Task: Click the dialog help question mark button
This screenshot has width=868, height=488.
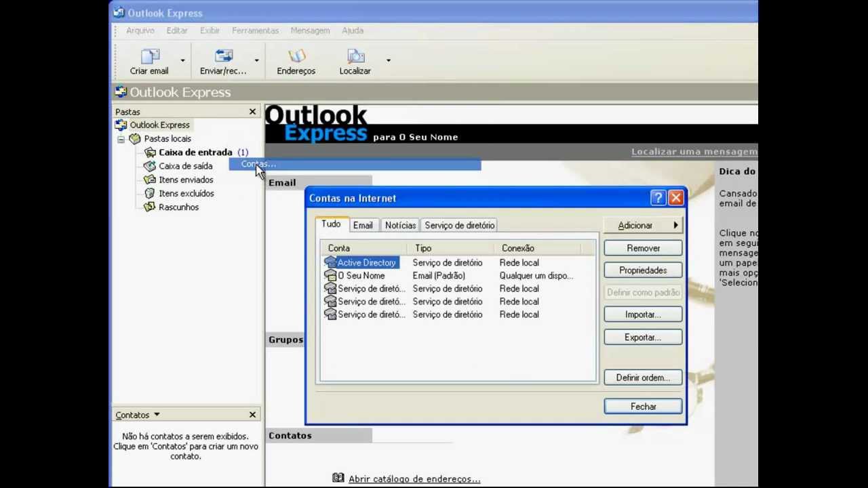Action: point(657,198)
